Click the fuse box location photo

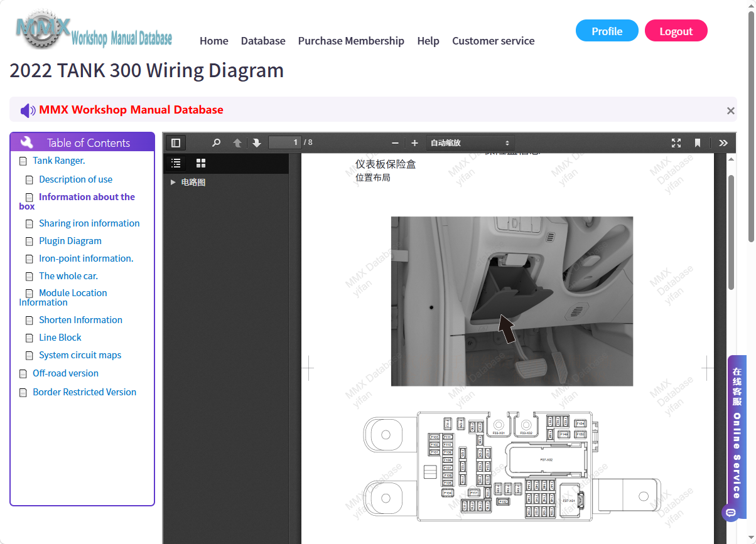point(512,301)
